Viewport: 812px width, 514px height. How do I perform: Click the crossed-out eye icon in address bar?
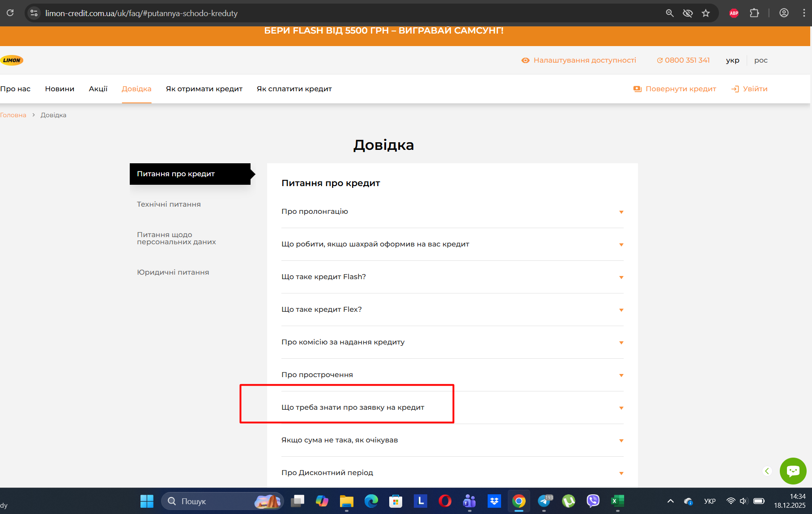(688, 13)
